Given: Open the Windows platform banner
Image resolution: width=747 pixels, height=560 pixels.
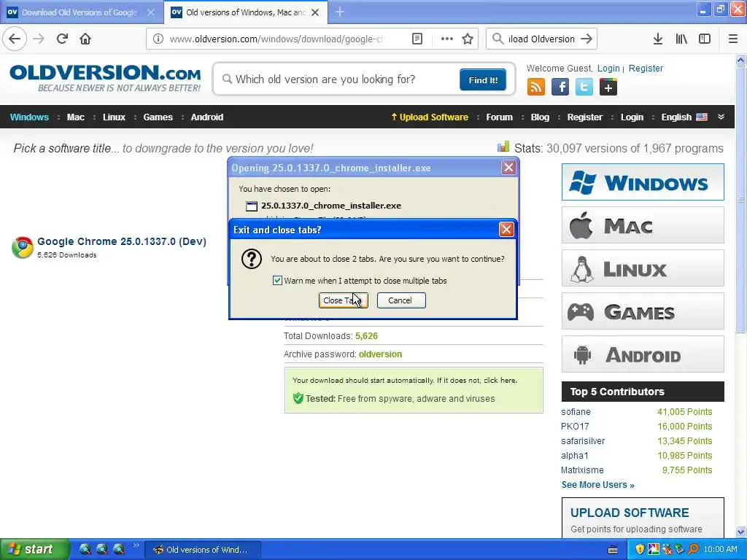Looking at the screenshot, I should tap(643, 182).
